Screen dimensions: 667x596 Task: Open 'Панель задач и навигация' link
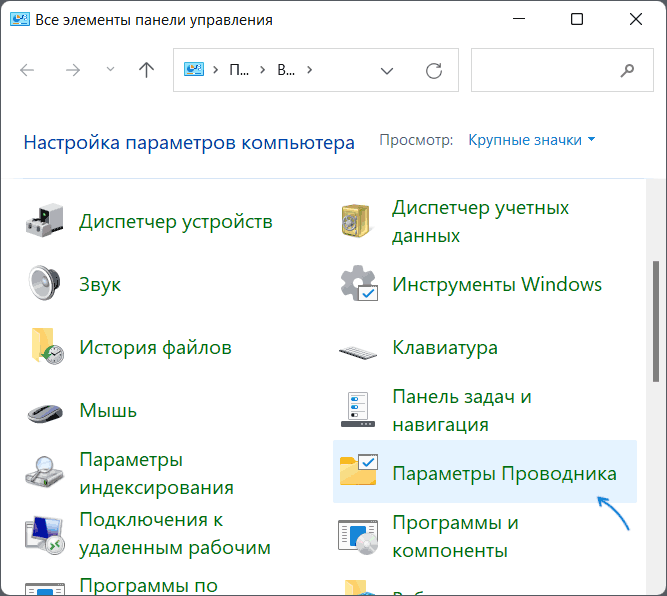click(462, 410)
